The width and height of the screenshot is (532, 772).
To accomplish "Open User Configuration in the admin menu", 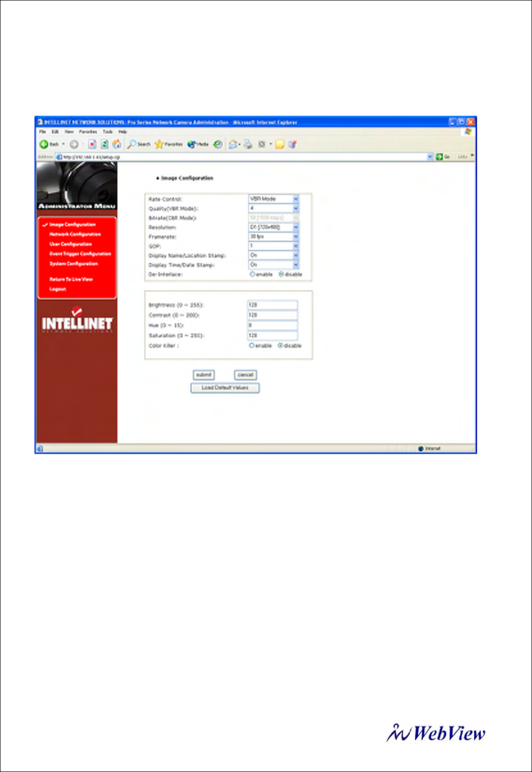I will [70, 244].
